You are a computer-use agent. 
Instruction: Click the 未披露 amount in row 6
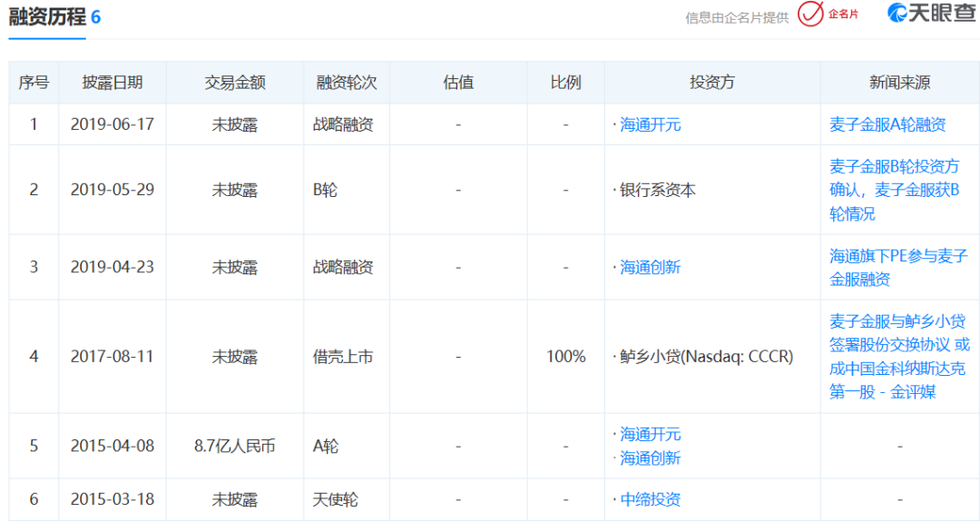(x=235, y=499)
